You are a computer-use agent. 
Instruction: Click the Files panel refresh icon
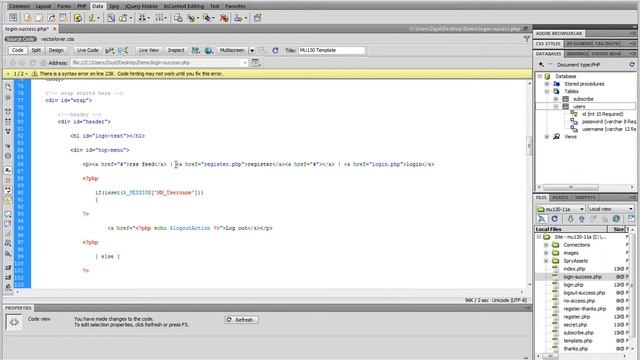tap(554, 219)
